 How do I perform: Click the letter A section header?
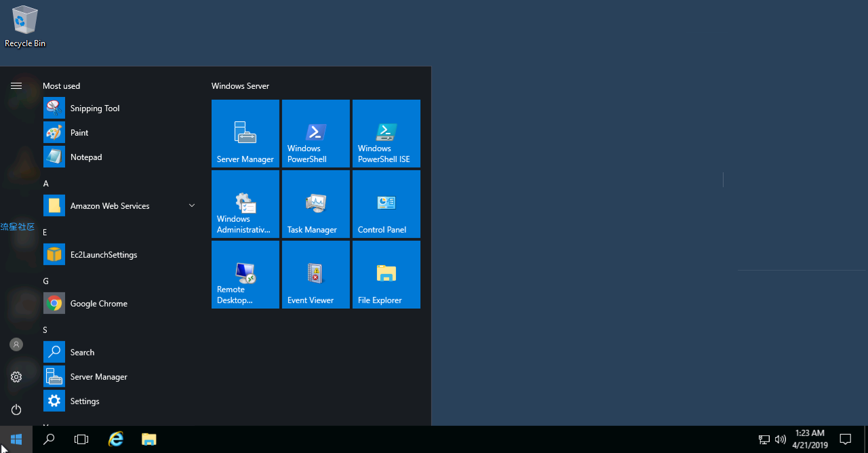[x=45, y=184]
